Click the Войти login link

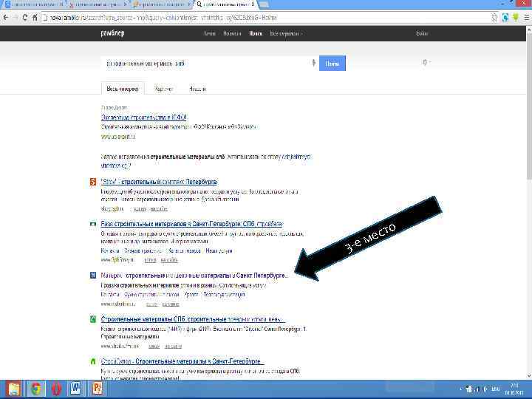tap(422, 33)
